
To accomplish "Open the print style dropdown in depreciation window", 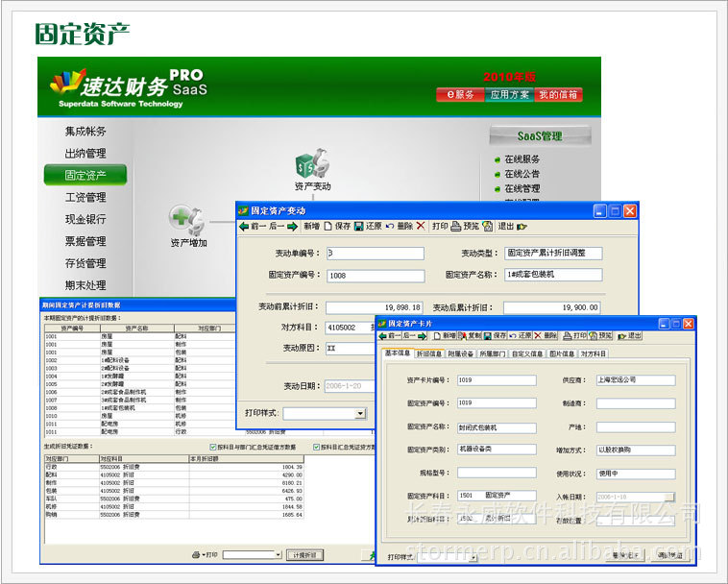I will (279, 555).
